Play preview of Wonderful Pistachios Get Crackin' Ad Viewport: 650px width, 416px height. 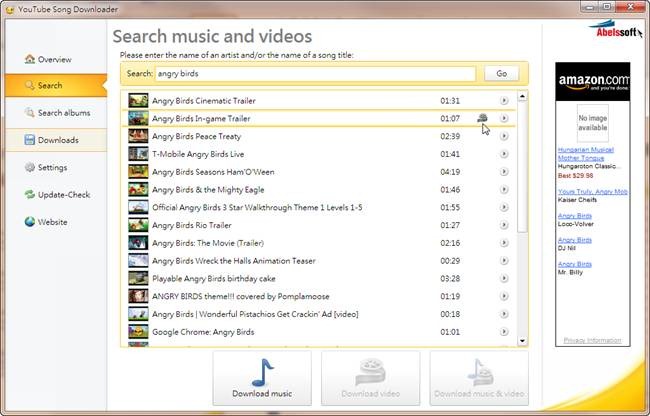coord(504,314)
